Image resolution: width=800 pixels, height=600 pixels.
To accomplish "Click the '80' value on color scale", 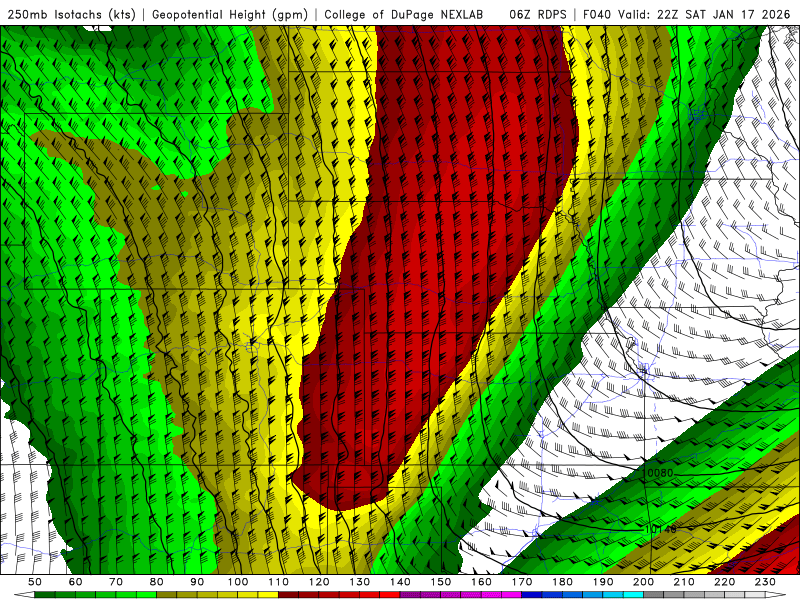I will click(157, 582).
